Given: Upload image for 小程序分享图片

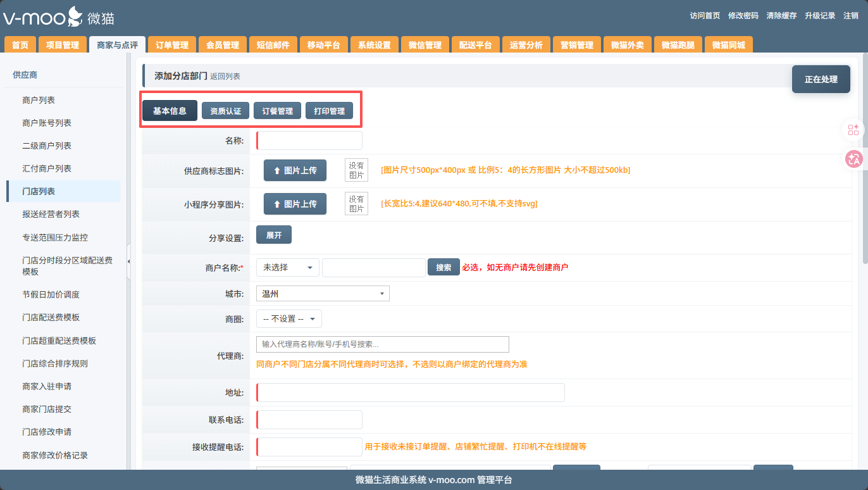Looking at the screenshot, I should pos(295,204).
